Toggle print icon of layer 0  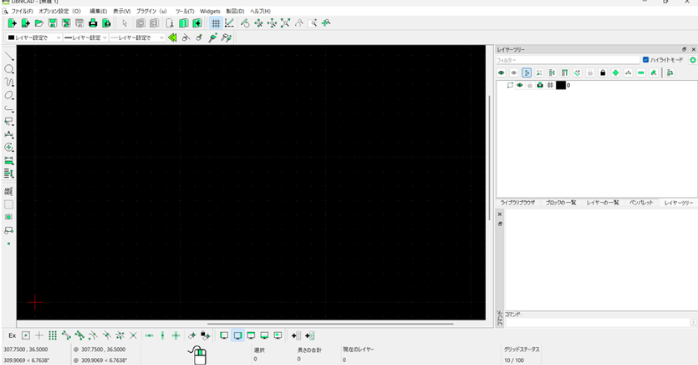click(540, 85)
